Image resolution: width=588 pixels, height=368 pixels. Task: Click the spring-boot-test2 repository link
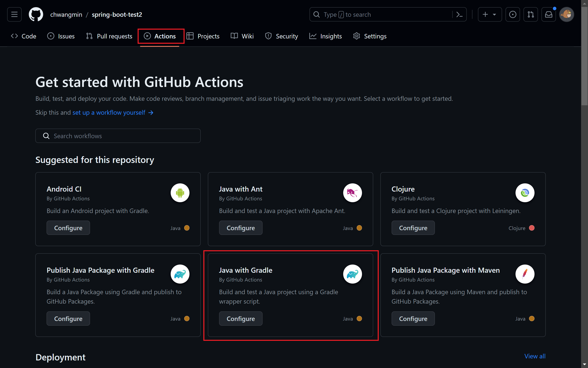tap(117, 15)
